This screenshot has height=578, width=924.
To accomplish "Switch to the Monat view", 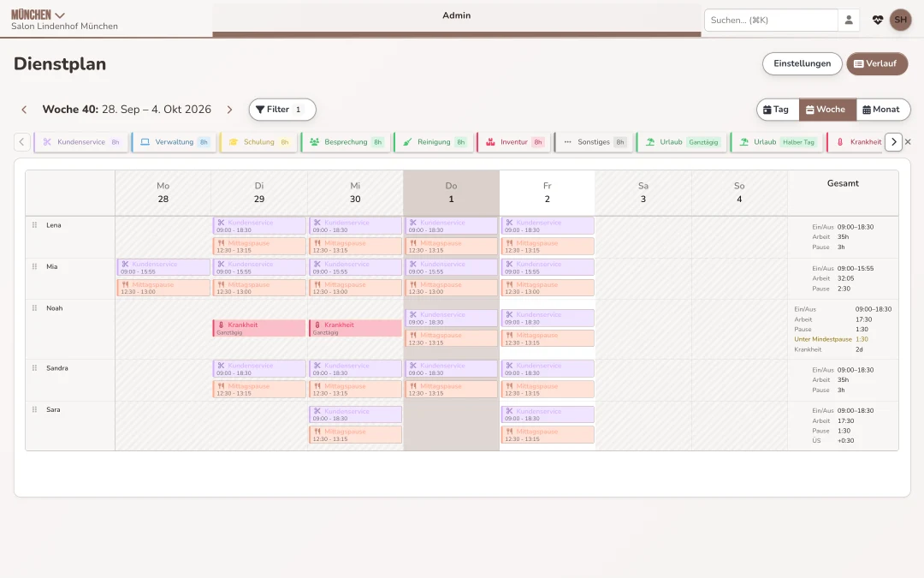I will click(x=883, y=110).
